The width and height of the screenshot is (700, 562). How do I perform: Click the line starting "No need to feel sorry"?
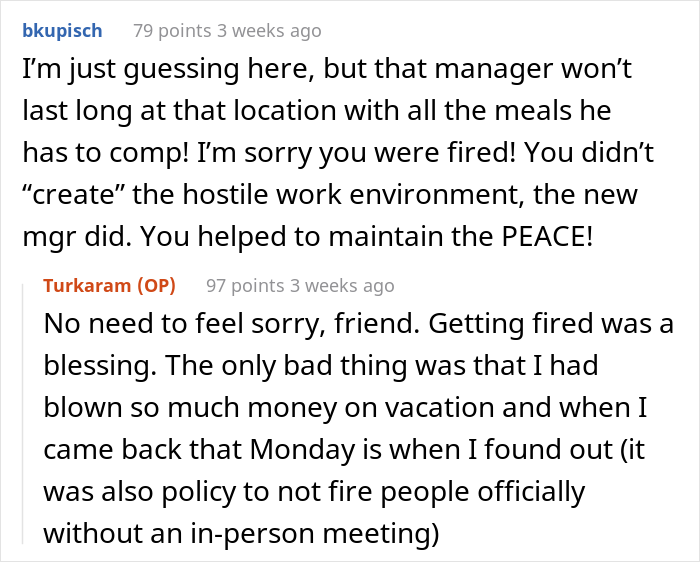pyautogui.click(x=358, y=324)
